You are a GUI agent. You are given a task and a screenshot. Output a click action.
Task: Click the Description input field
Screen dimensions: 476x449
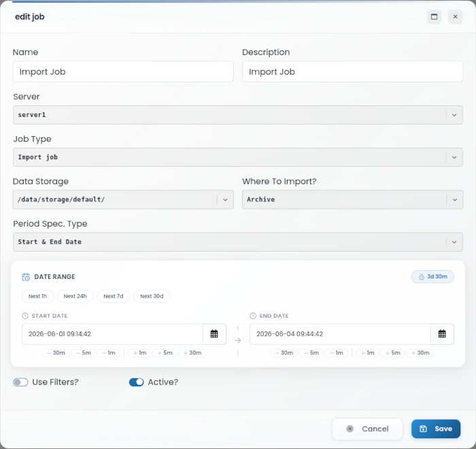tap(352, 71)
